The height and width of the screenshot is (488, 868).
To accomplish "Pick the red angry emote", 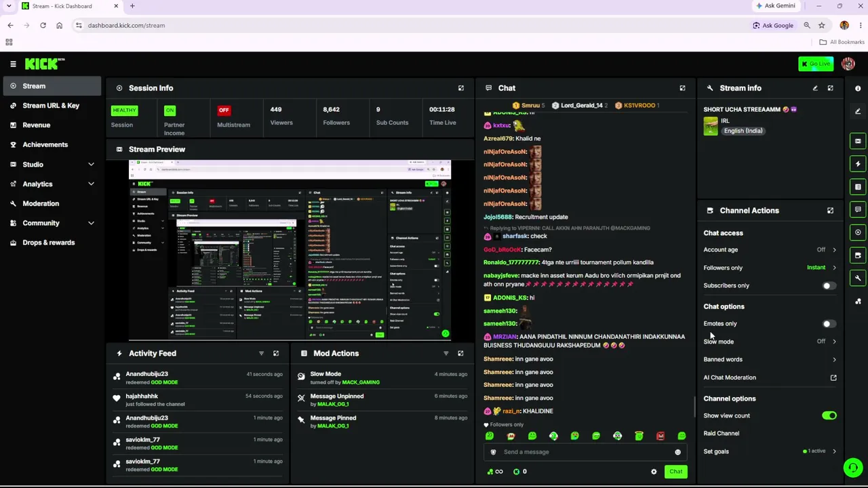I will (660, 436).
